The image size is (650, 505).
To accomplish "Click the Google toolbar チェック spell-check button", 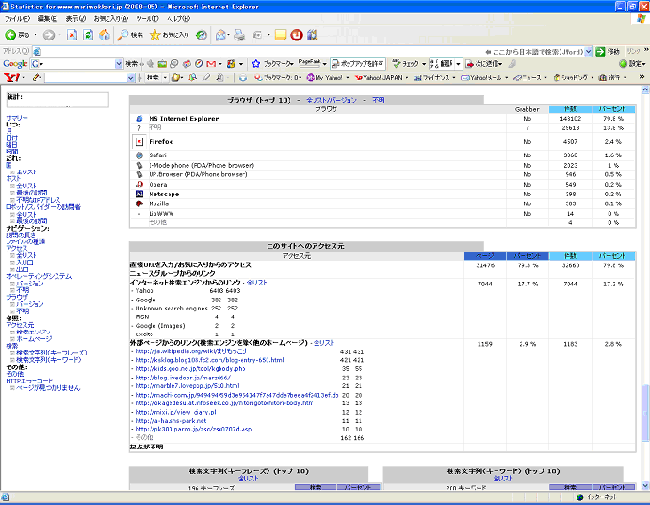I will [x=406, y=64].
